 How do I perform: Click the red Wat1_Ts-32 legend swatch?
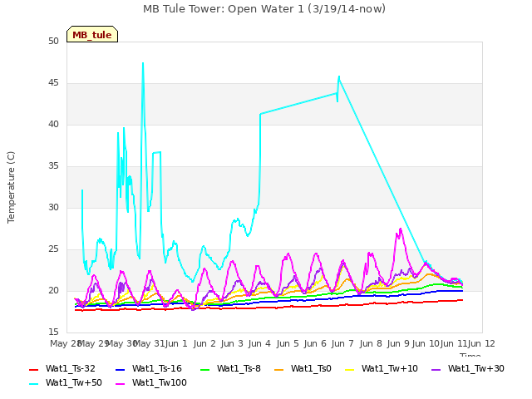(x=34, y=369)
